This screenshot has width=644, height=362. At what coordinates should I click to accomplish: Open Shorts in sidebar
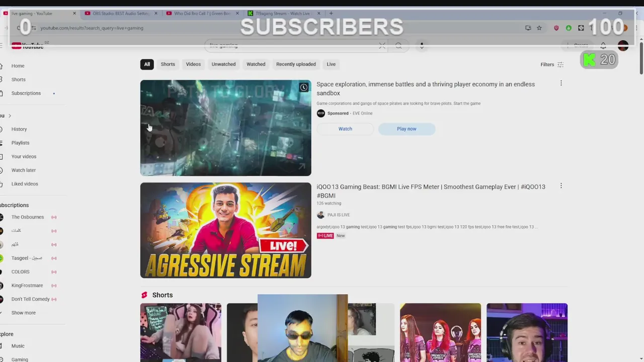(18, 79)
